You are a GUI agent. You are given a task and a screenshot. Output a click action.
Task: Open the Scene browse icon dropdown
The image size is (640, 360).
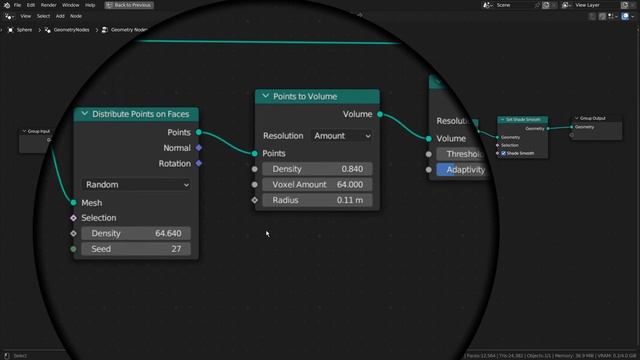pos(487,5)
